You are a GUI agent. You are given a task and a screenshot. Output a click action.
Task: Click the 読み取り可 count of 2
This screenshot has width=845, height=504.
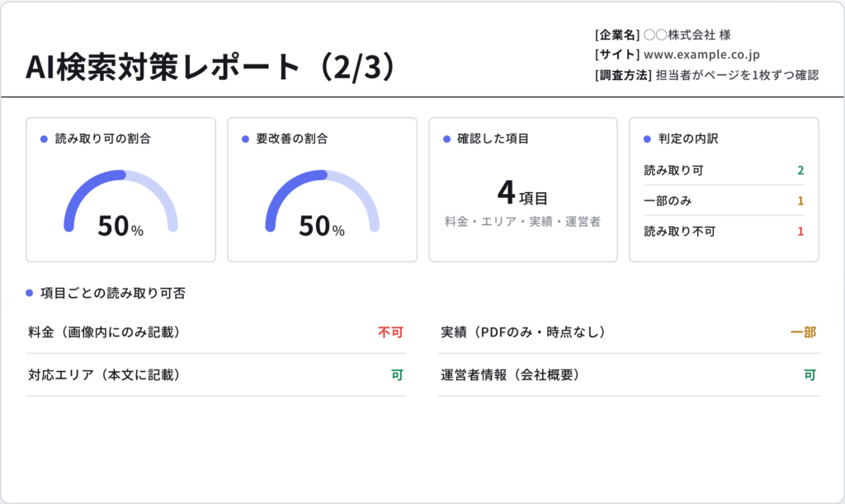[x=800, y=170]
